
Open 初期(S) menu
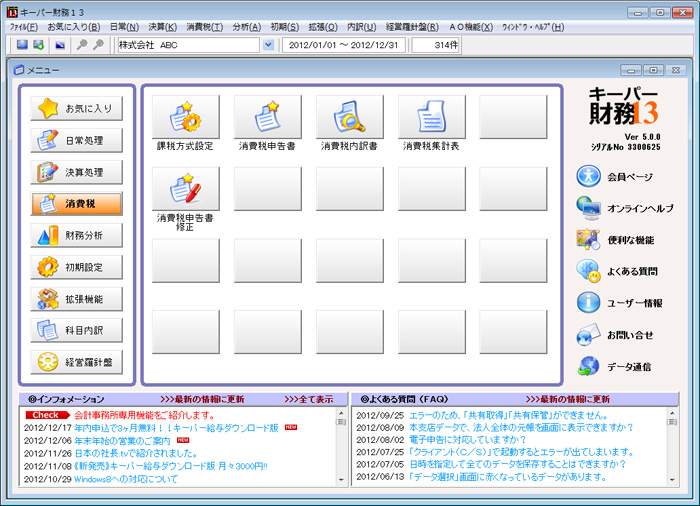pos(285,27)
